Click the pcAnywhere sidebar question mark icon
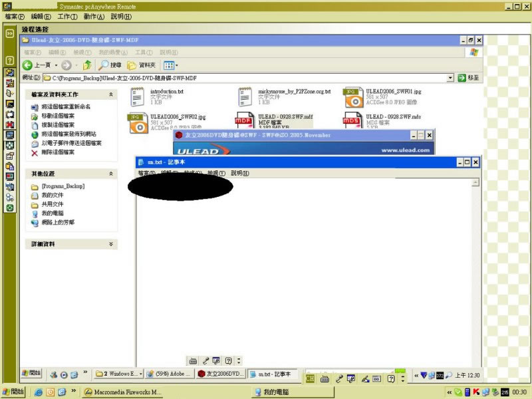The image size is (532, 399). 10,61
